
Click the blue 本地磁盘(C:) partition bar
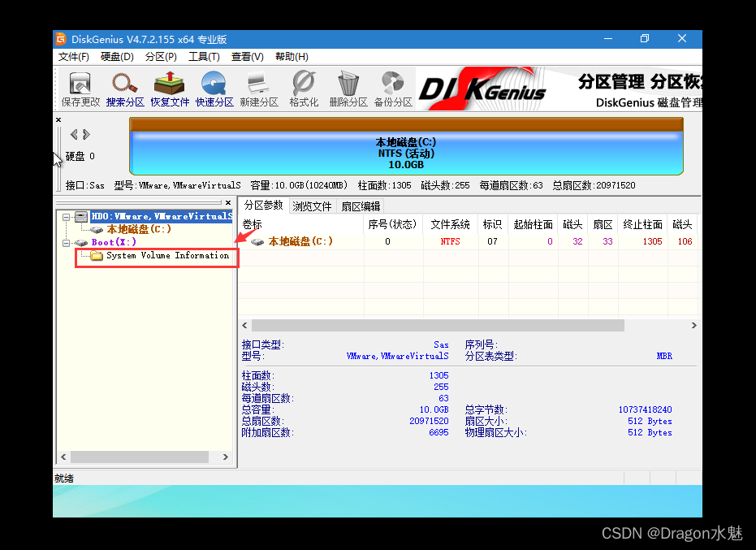[x=406, y=154]
